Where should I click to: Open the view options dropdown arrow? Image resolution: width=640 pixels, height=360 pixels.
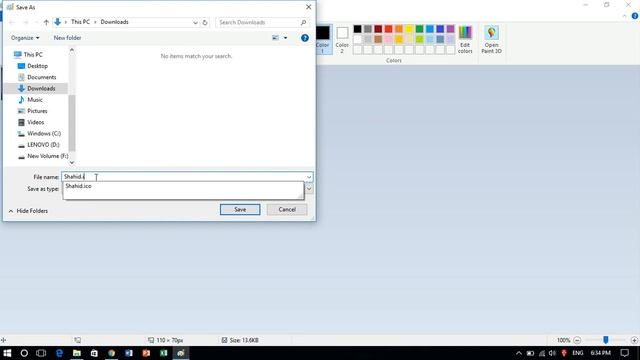[x=285, y=38]
